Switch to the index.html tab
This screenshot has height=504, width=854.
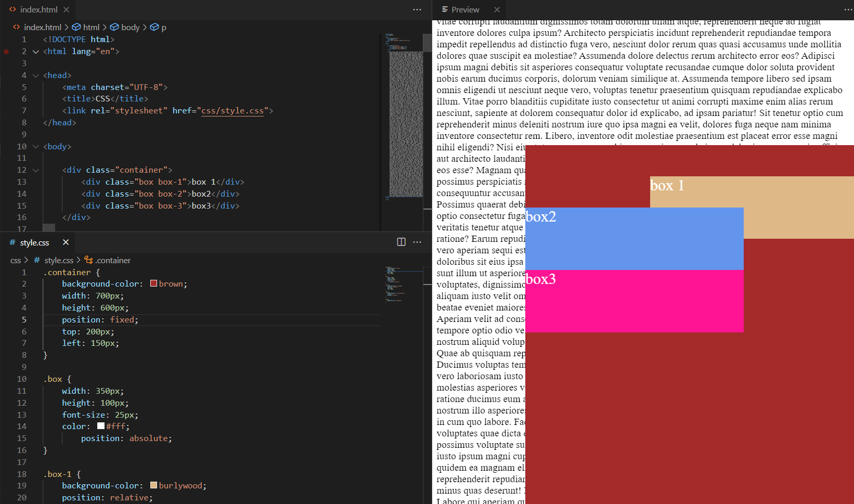38,9
